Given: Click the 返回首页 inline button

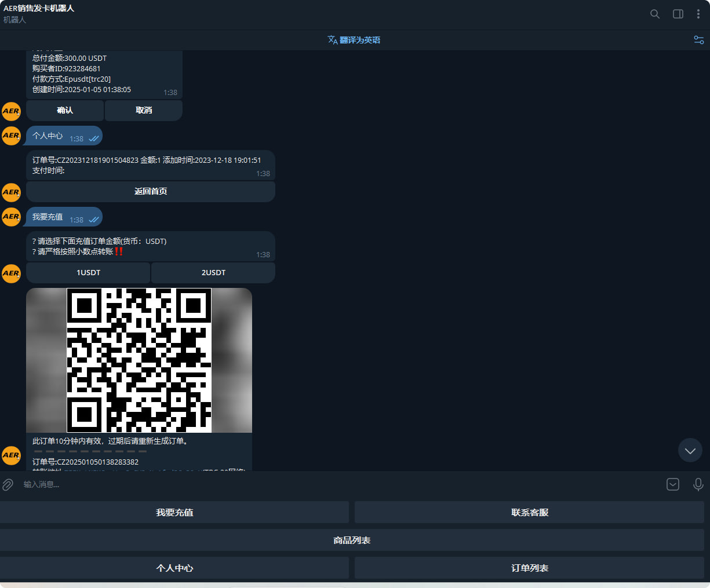Looking at the screenshot, I should 151,192.
